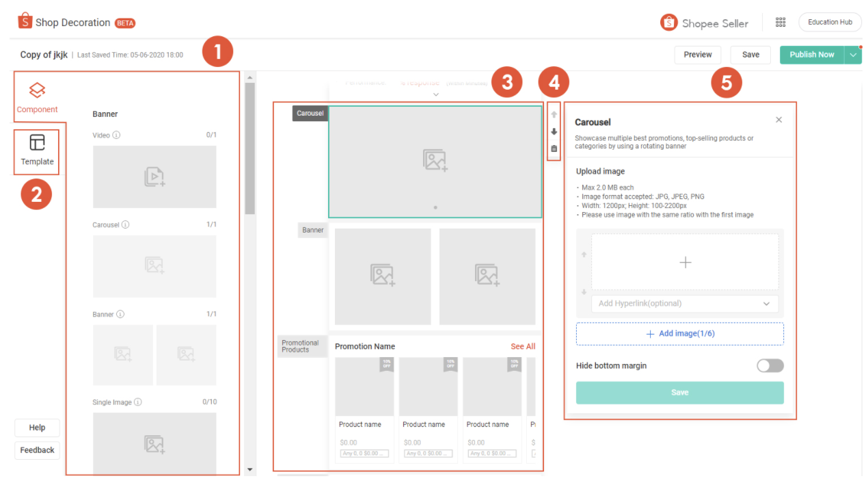Click a product price input field
The height and width of the screenshot is (483, 868).
[x=364, y=453]
